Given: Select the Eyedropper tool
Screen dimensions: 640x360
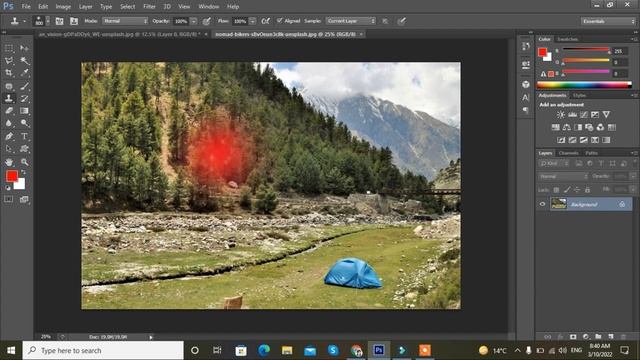Looking at the screenshot, I should pyautogui.click(x=24, y=73).
